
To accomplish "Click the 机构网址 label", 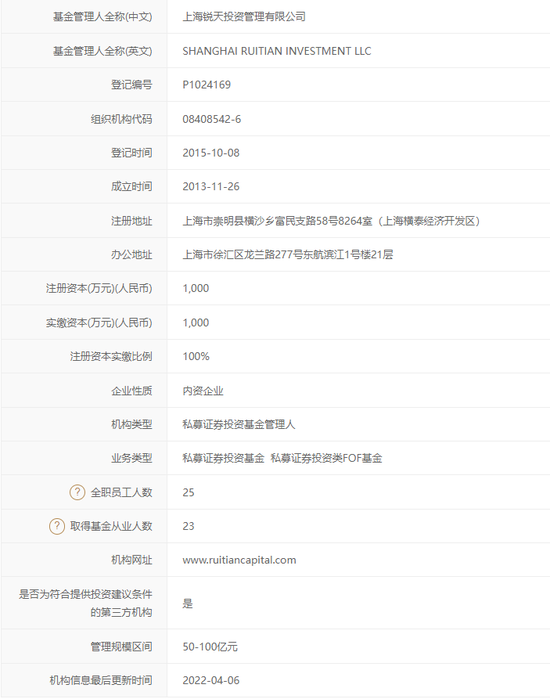I will [132, 560].
